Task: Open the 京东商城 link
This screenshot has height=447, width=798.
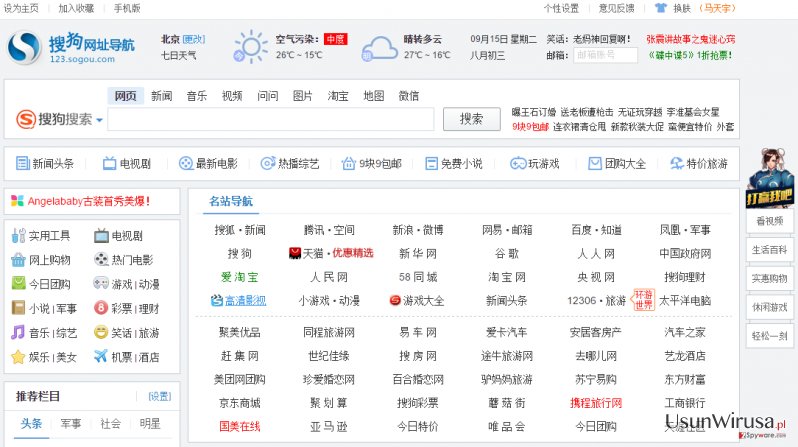Action: [x=240, y=403]
